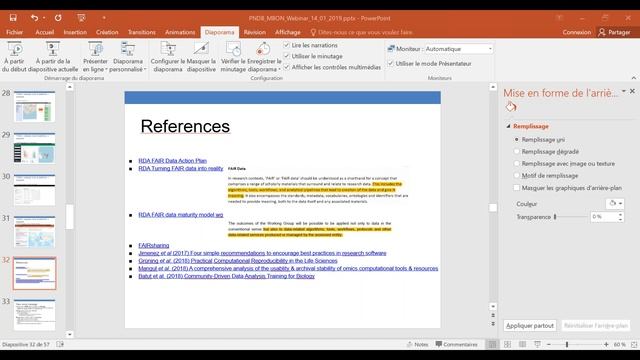Open format pane options dropdown arrow
Viewport: 640px width, 360px height.
(x=624, y=91)
